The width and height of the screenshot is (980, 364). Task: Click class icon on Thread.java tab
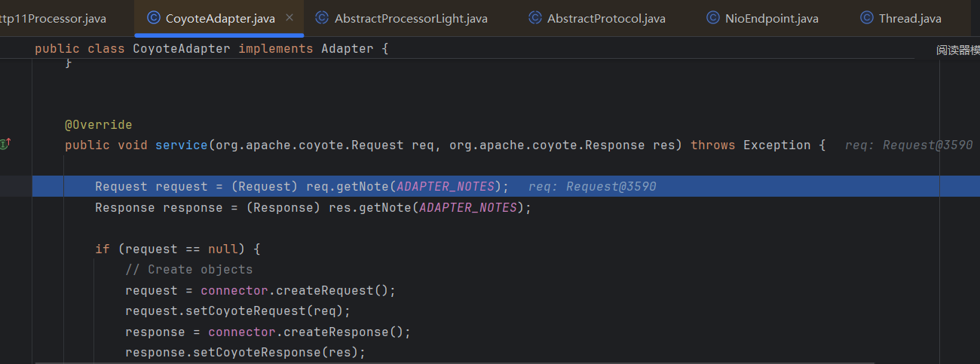pos(866,18)
